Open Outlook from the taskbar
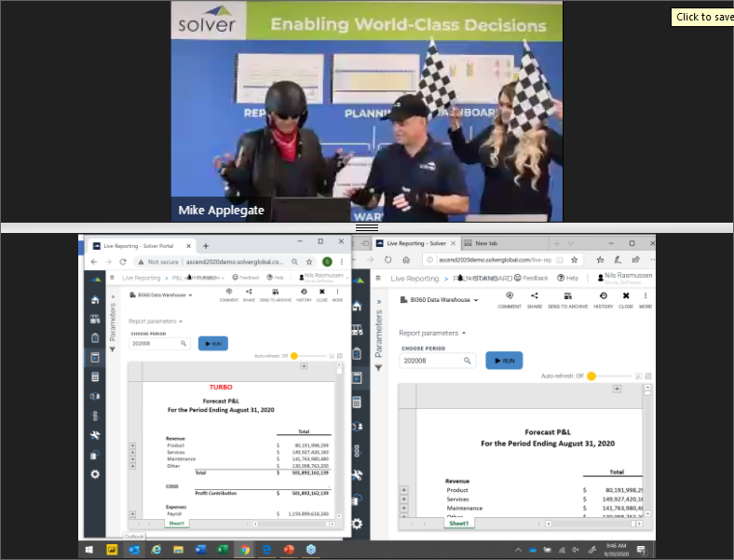734x560 pixels. (x=134, y=550)
